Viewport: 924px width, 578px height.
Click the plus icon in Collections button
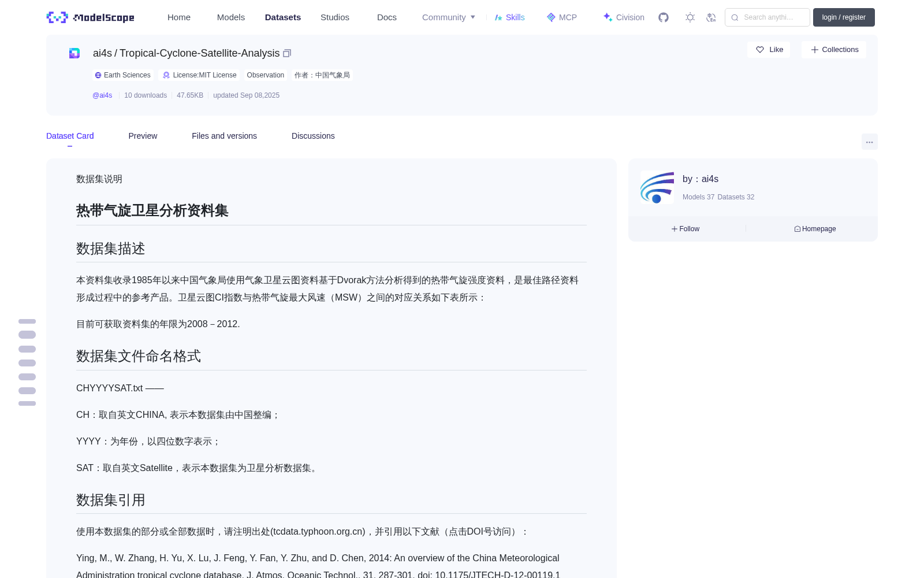(815, 50)
